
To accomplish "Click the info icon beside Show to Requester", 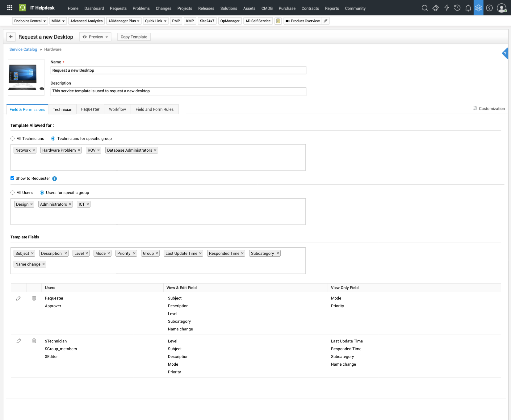I will coord(55,178).
